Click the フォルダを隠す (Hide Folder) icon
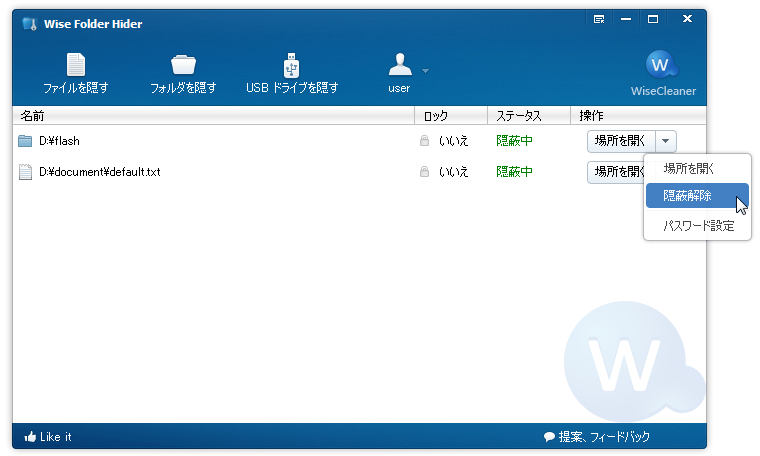 tap(183, 64)
